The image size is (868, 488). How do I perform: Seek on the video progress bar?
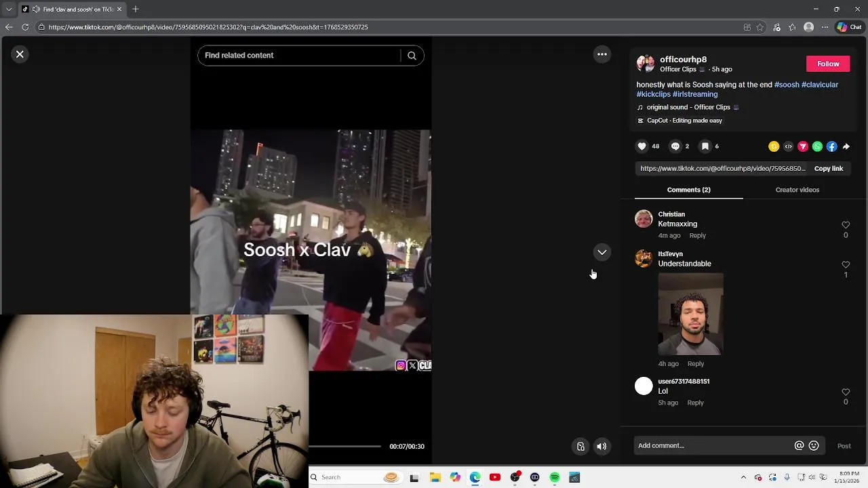pos(344,447)
